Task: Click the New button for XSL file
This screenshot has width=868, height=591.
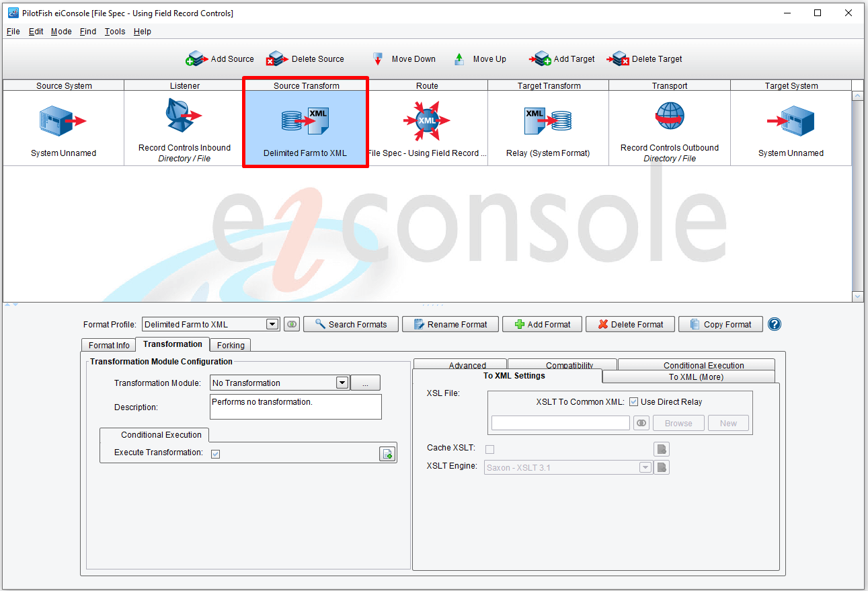Action: [x=728, y=423]
